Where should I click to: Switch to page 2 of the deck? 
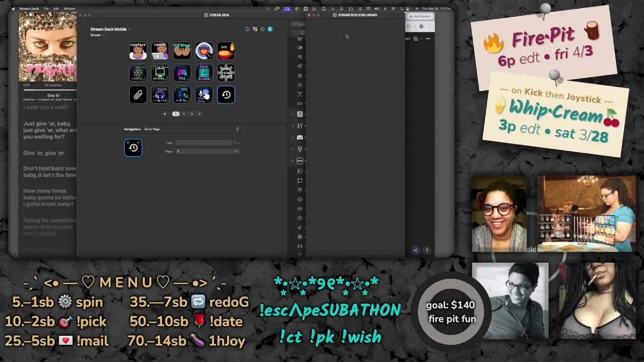pos(184,114)
